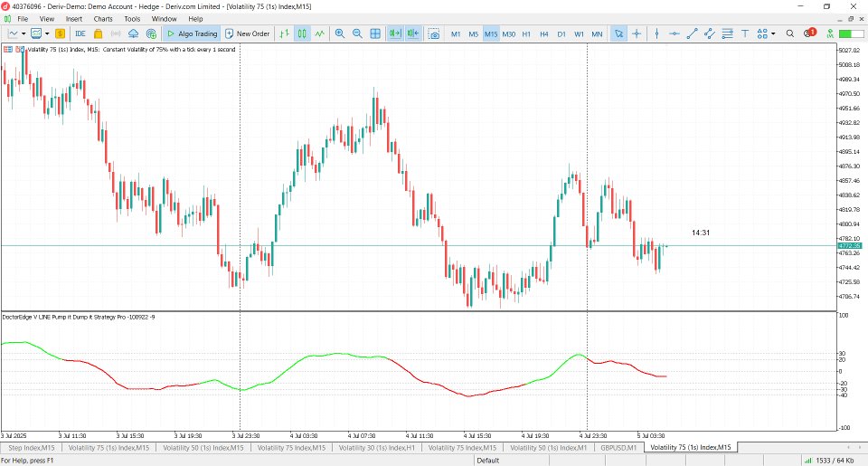The image size is (868, 466).
Task: Draw a horizontal line tool
Action: [x=675, y=33]
